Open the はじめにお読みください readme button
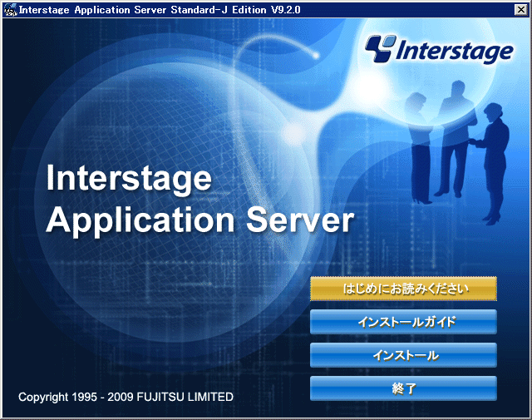This screenshot has height=420, width=532. tap(403, 289)
